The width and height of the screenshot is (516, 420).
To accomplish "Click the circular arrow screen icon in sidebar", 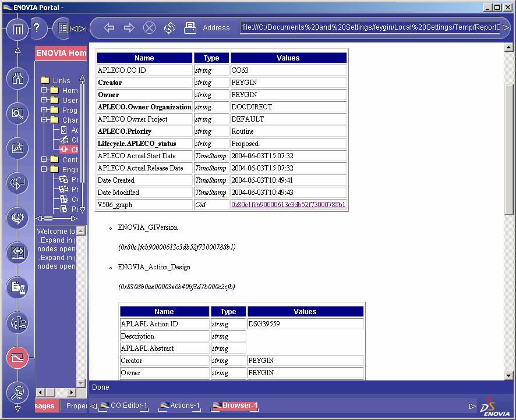I will (18, 183).
